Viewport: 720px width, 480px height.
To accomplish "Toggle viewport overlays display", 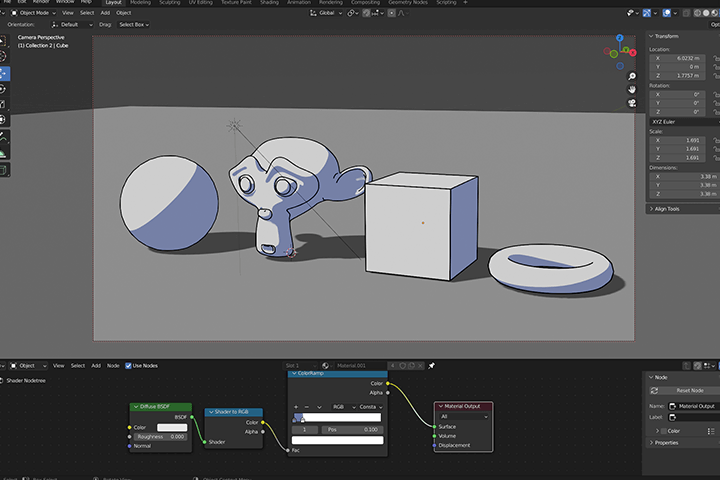I will pyautogui.click(x=667, y=13).
